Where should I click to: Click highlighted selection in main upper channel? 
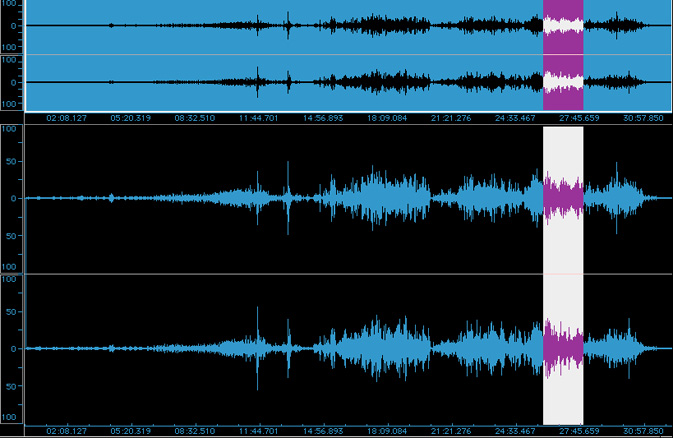pos(563,198)
